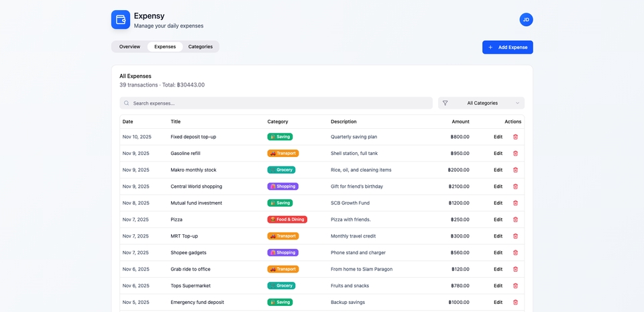This screenshot has width=644, height=312.
Task: Open the JD user avatar menu
Action: click(526, 19)
